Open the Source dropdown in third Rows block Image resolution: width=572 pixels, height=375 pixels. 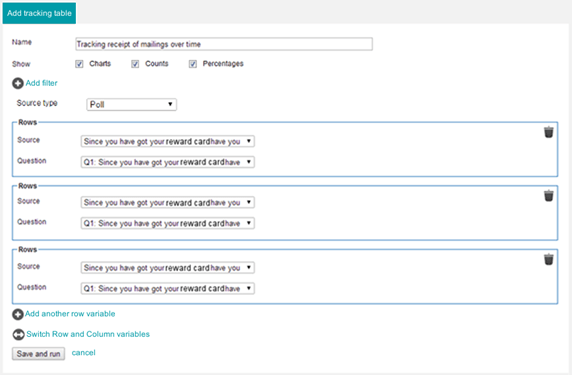[x=168, y=268]
